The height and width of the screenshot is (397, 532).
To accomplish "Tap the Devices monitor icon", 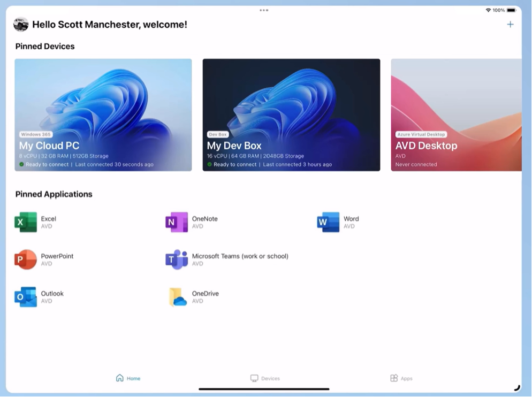I will coord(254,378).
